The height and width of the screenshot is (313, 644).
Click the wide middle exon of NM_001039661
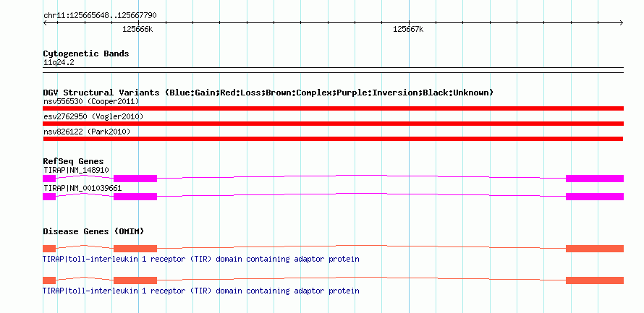(x=135, y=197)
